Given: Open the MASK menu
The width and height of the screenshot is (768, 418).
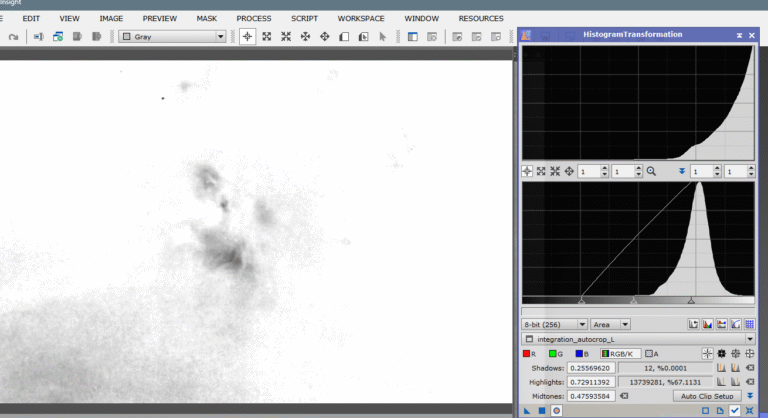Looking at the screenshot, I should (x=207, y=18).
